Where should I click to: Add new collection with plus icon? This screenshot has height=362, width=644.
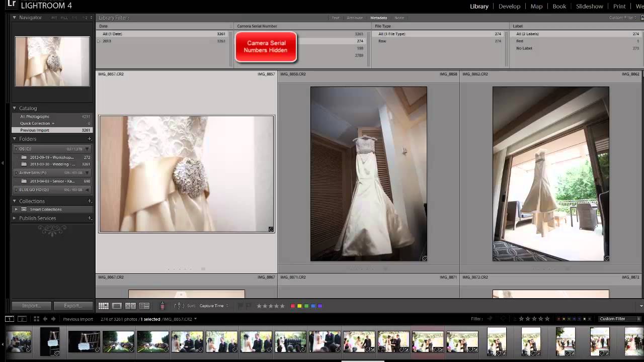click(x=90, y=201)
